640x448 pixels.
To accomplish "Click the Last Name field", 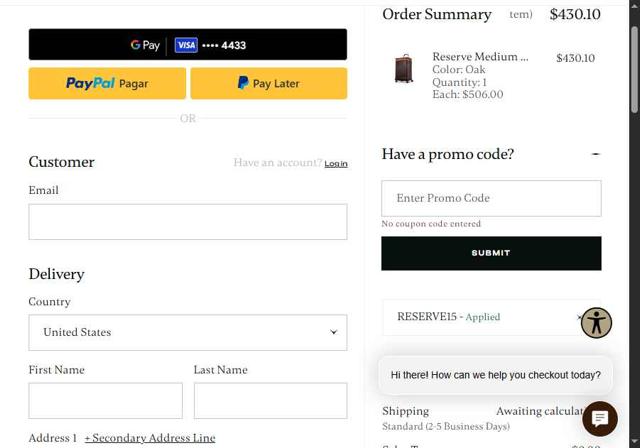I will (271, 401).
